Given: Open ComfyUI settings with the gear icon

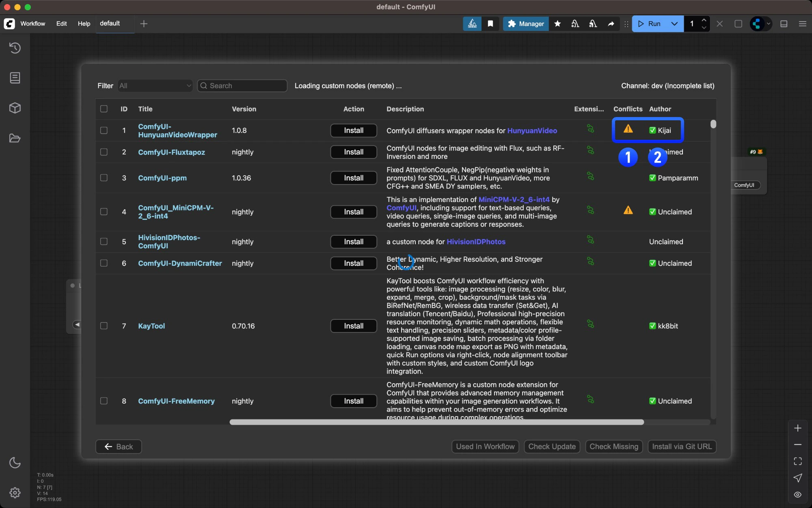Looking at the screenshot, I should tap(15, 493).
